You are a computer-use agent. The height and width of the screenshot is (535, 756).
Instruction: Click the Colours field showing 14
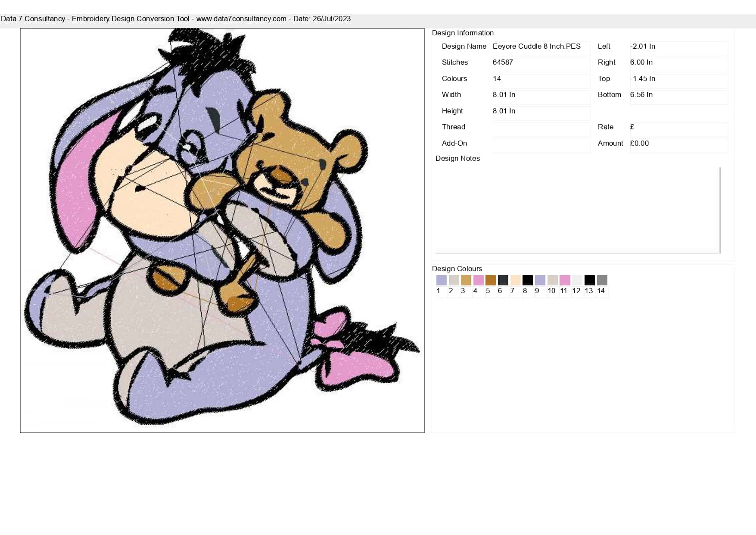click(x=541, y=81)
